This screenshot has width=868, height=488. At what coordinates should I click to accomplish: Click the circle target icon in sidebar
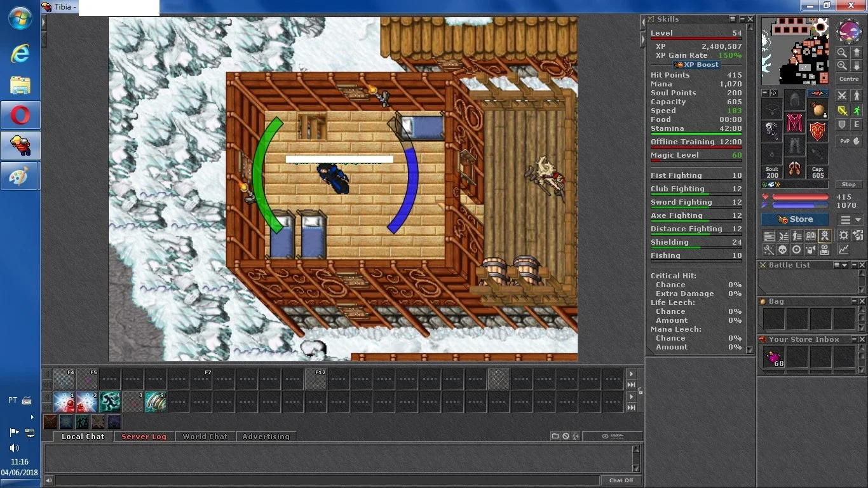(x=796, y=250)
